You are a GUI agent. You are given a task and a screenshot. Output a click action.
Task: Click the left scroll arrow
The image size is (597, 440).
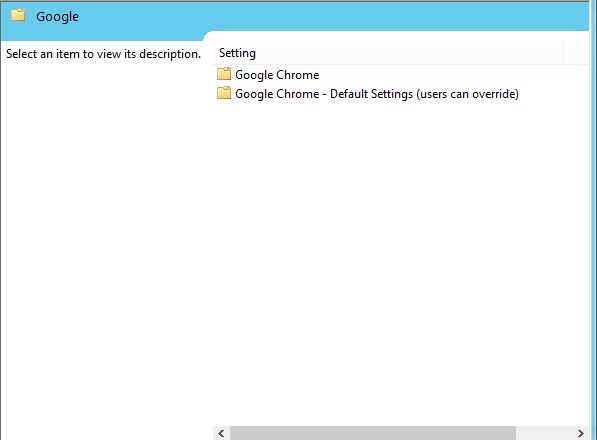coord(221,433)
